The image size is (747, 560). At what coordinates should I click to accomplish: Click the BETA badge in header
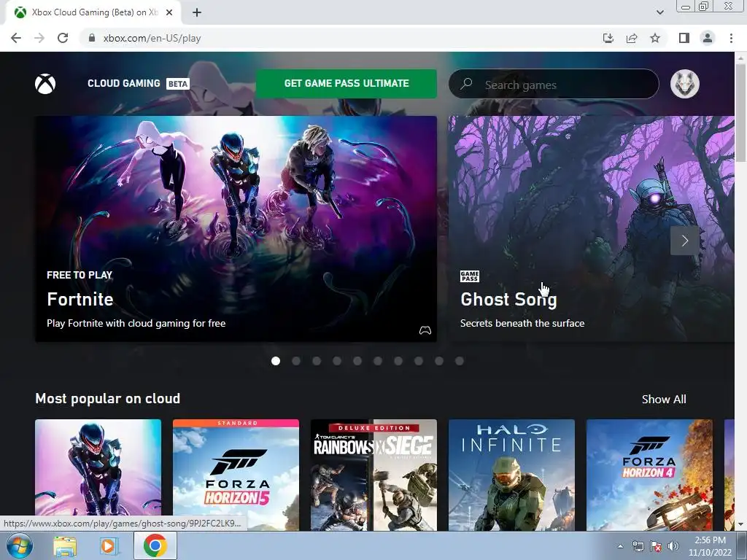(178, 84)
